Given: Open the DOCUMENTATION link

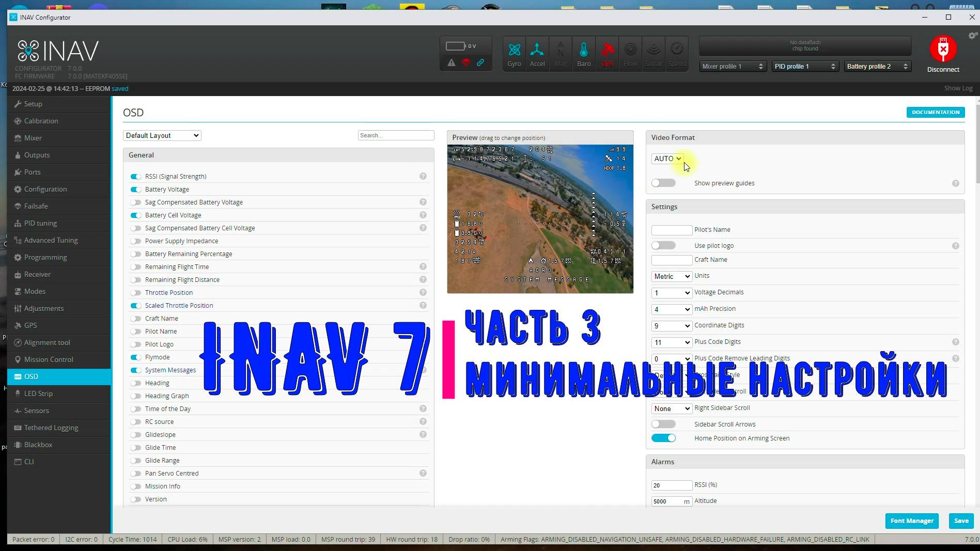Looking at the screenshot, I should point(936,112).
